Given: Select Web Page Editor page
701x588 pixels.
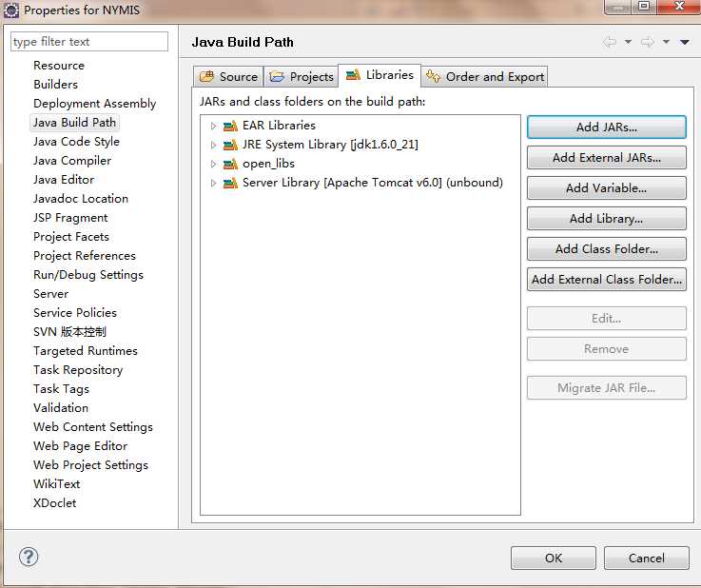Looking at the screenshot, I should [x=81, y=446].
